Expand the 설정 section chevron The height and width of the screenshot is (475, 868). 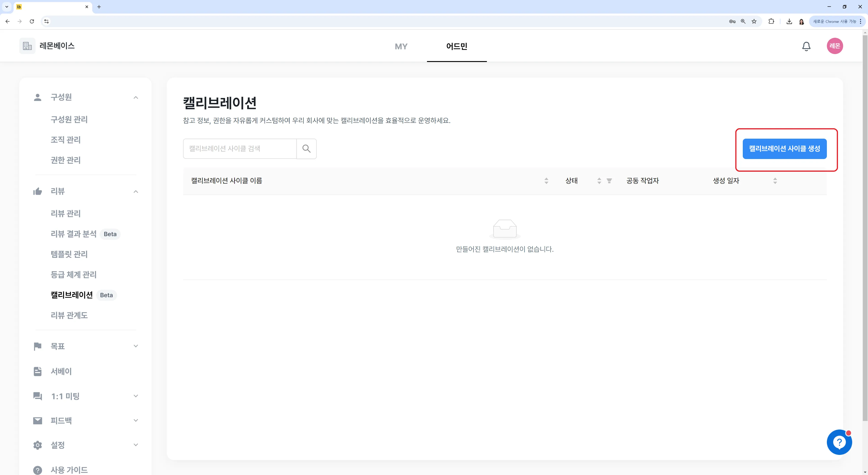pyautogui.click(x=136, y=445)
